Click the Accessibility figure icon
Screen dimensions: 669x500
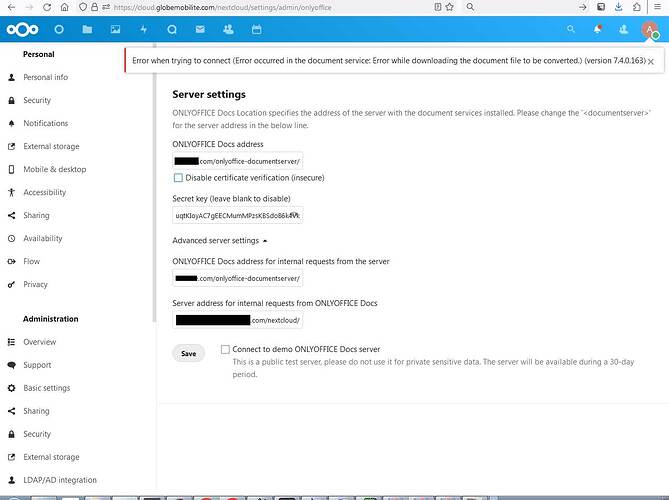coord(12,192)
